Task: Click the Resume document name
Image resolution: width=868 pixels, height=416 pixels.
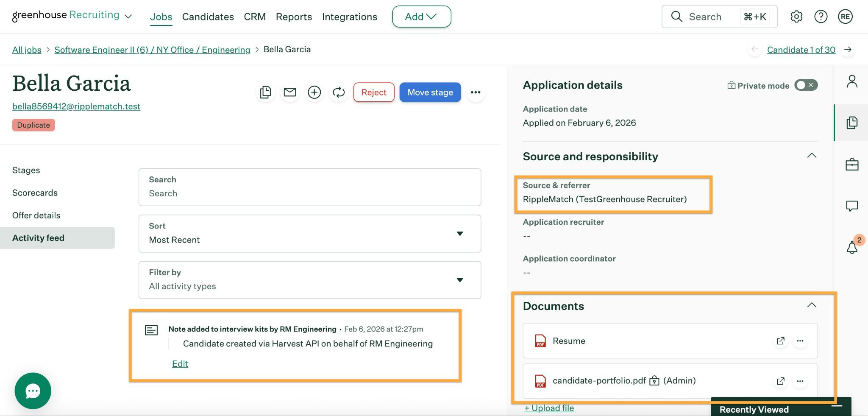Action: tap(569, 341)
